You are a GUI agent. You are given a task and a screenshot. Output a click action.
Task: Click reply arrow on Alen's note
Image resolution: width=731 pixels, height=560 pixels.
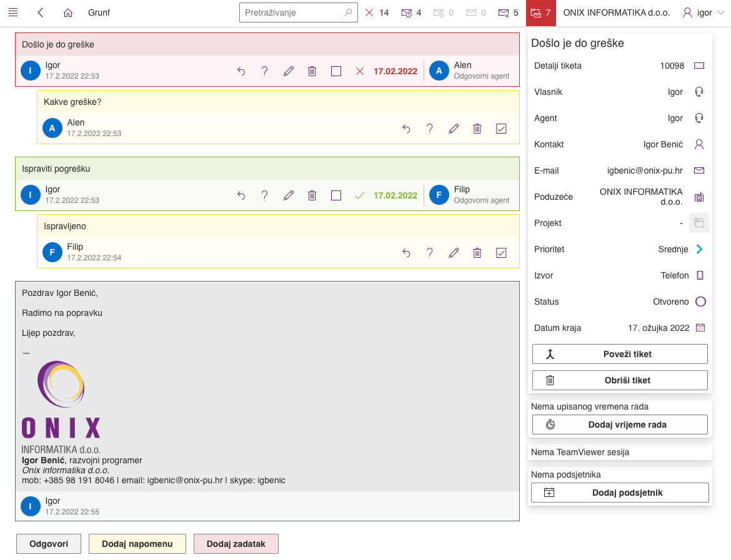[406, 129]
